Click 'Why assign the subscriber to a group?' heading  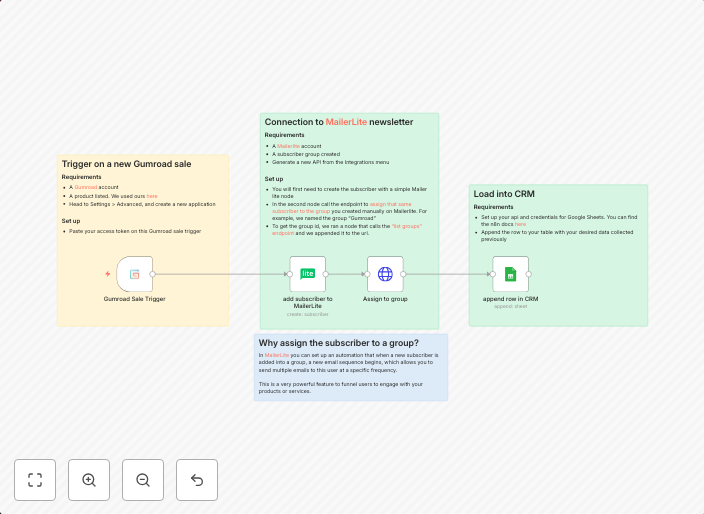tap(339, 343)
